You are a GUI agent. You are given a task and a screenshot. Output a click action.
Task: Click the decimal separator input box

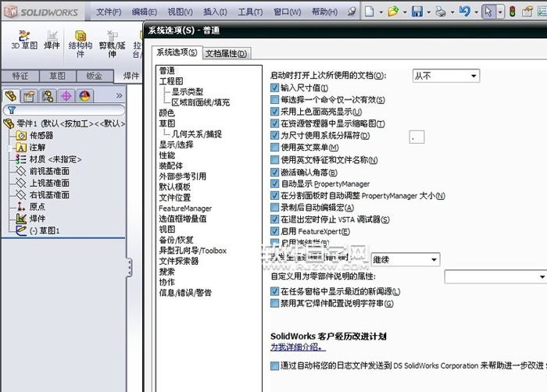[x=417, y=137]
